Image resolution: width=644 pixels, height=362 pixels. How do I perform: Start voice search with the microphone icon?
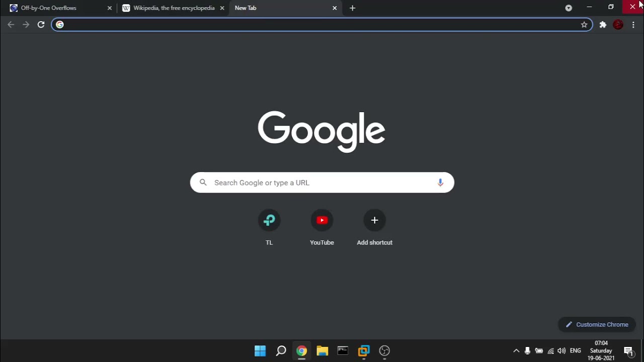pyautogui.click(x=440, y=183)
